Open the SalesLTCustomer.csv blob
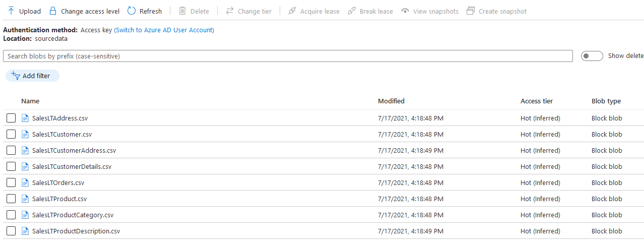 61,135
